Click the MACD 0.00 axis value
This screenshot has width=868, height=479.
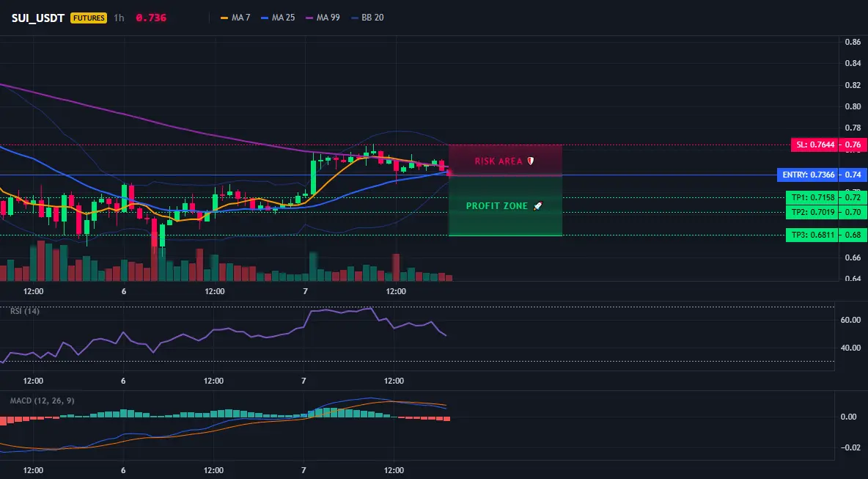coord(849,417)
